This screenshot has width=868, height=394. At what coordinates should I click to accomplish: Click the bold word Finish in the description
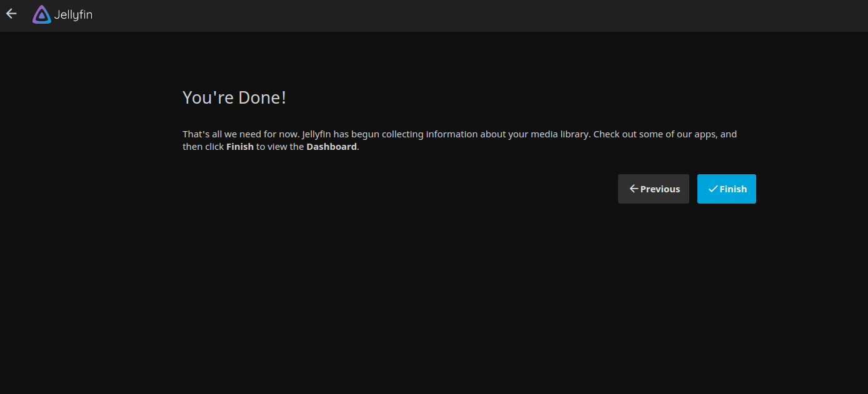click(x=240, y=147)
